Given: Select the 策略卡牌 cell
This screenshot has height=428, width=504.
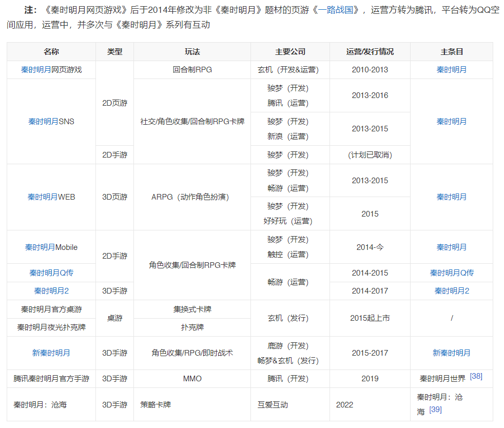Looking at the screenshot, I should 192,404.
